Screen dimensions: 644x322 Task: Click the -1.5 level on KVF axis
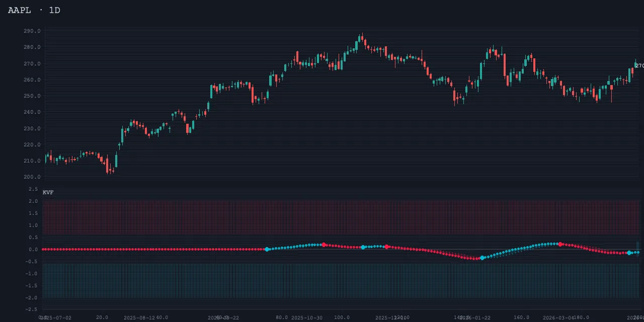[32, 286]
